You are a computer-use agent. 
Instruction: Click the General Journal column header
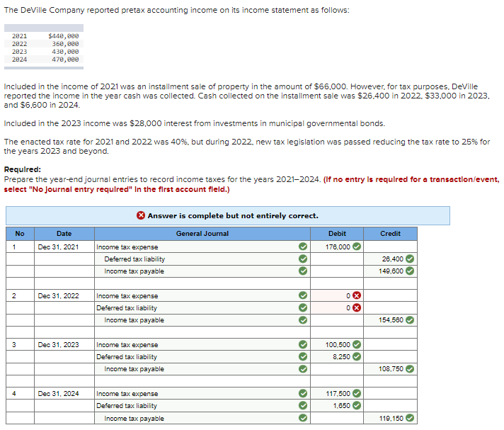tap(202, 234)
